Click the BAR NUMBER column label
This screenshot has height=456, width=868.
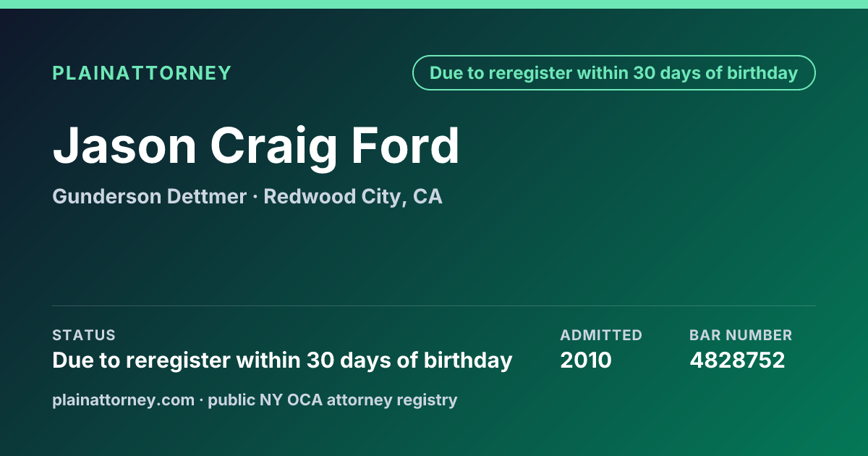point(741,335)
